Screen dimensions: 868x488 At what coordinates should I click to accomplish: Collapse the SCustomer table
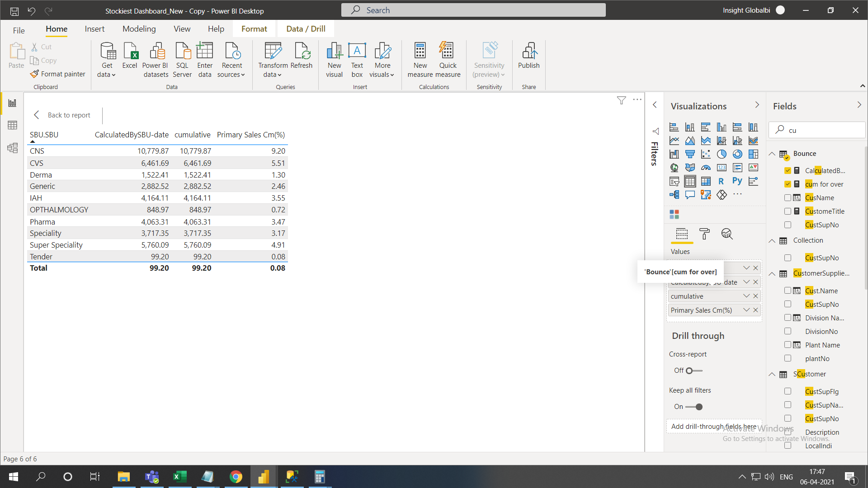click(x=772, y=374)
